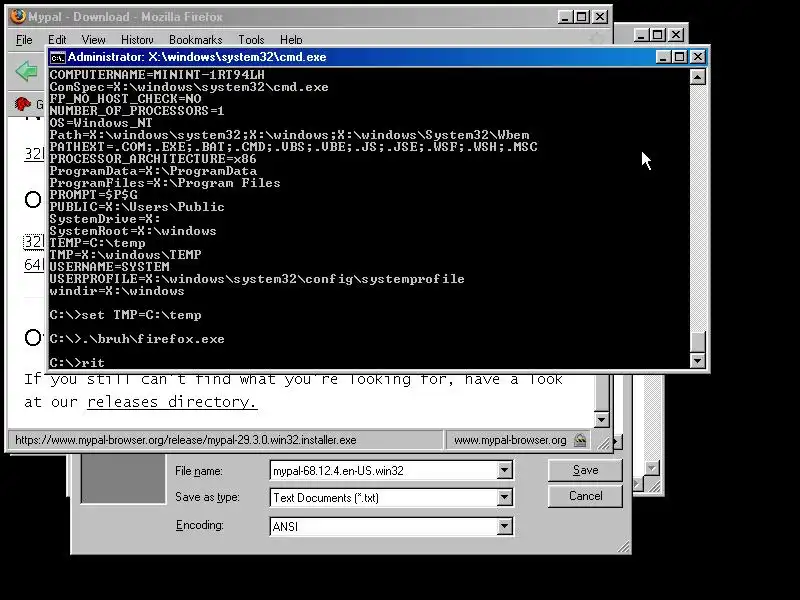Click the 'COMPUTERNAME=MININT-1RT94LH' line in cmd
800x600 pixels.
pyautogui.click(x=157, y=74)
